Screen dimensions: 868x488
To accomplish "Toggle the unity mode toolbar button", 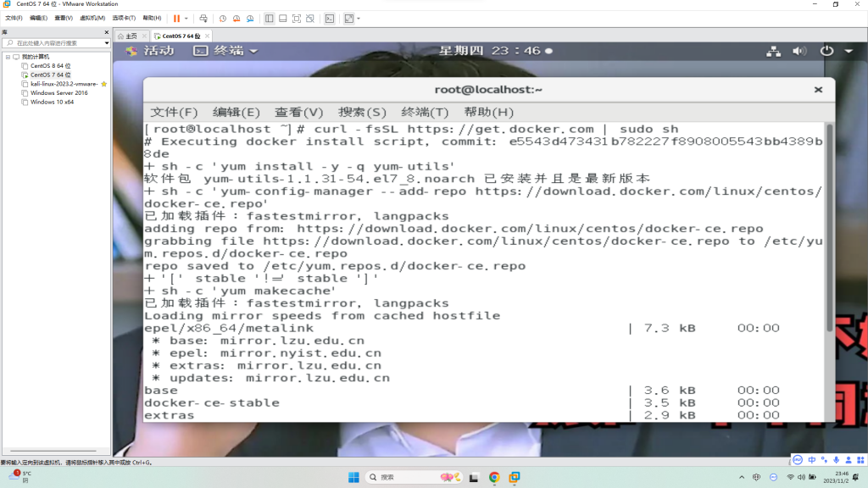I will 309,18.
